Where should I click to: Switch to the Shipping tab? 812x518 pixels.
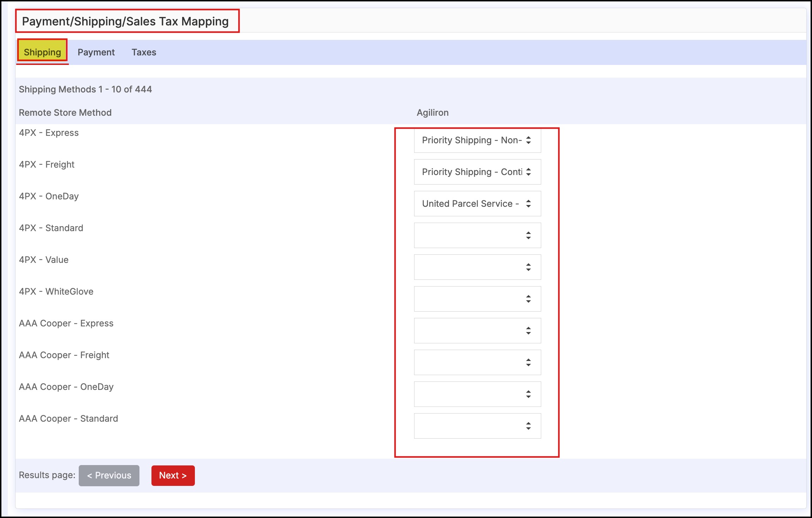(42, 52)
